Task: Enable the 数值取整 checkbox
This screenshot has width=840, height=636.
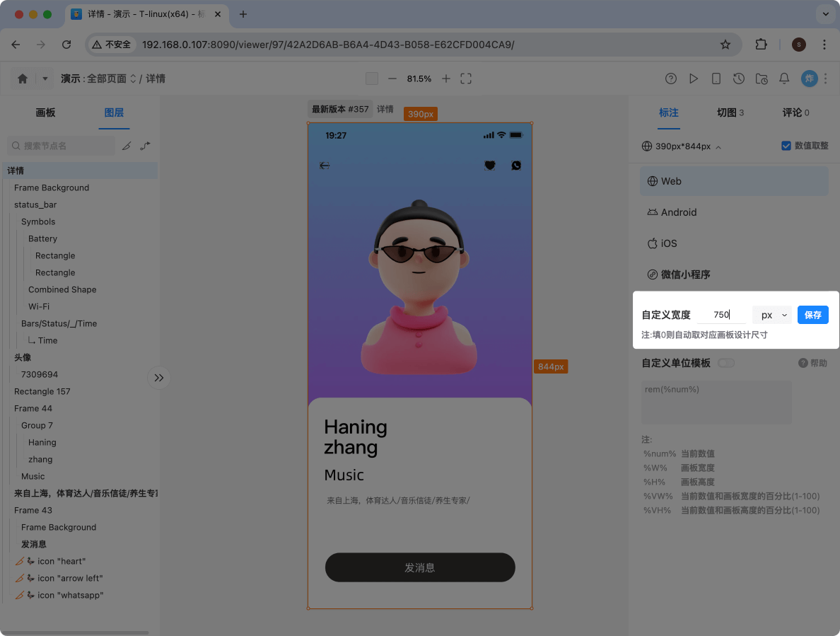Action: pyautogui.click(x=786, y=146)
